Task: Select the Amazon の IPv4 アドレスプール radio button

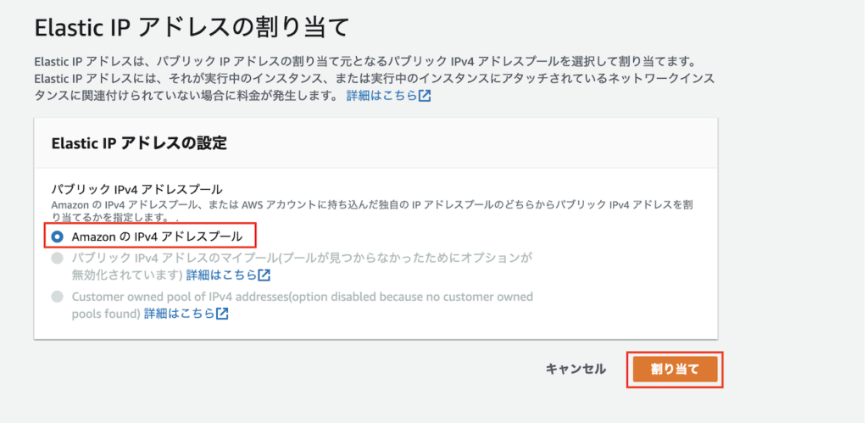Action: 57,236
